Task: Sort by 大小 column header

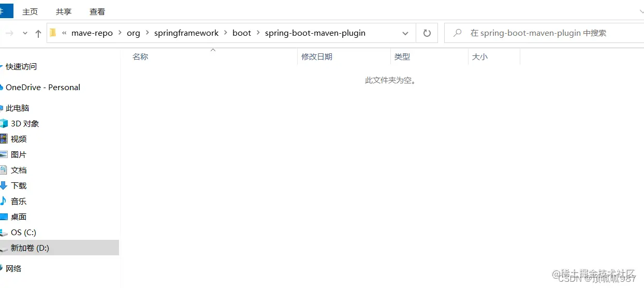Action: click(x=480, y=57)
